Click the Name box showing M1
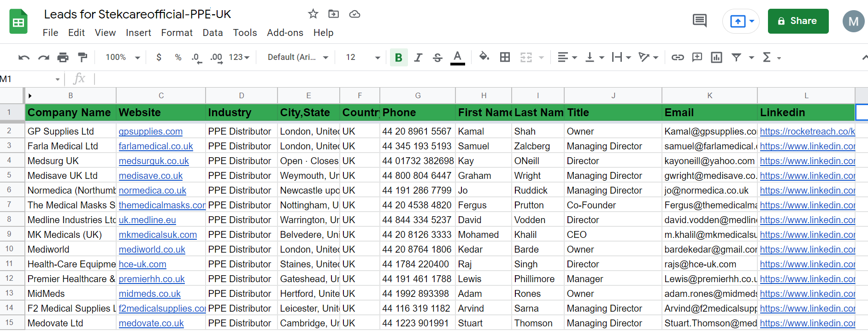The width and height of the screenshot is (868, 331). [30, 79]
